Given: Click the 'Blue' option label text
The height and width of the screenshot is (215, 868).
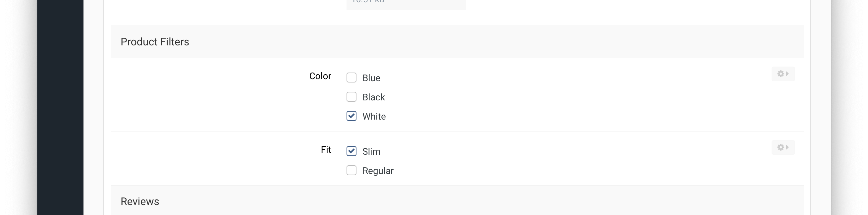Looking at the screenshot, I should 371,78.
